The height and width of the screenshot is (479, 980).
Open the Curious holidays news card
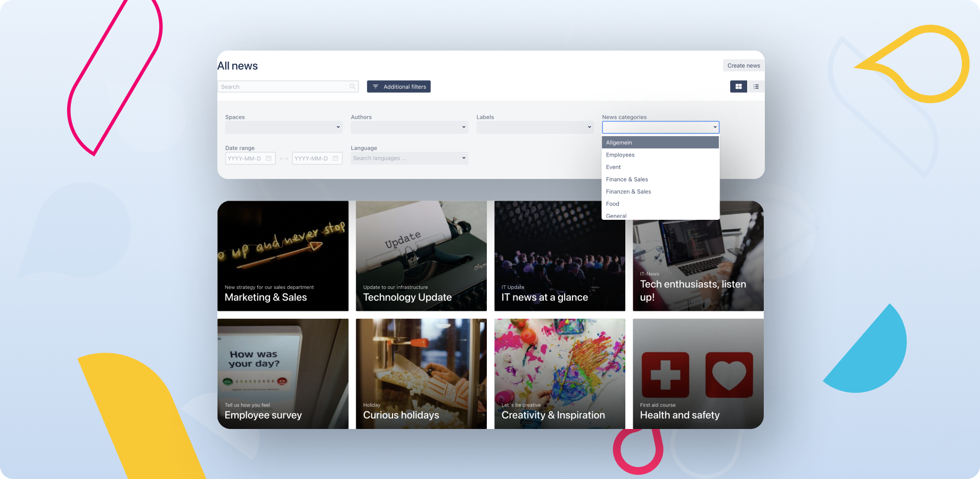pos(421,374)
